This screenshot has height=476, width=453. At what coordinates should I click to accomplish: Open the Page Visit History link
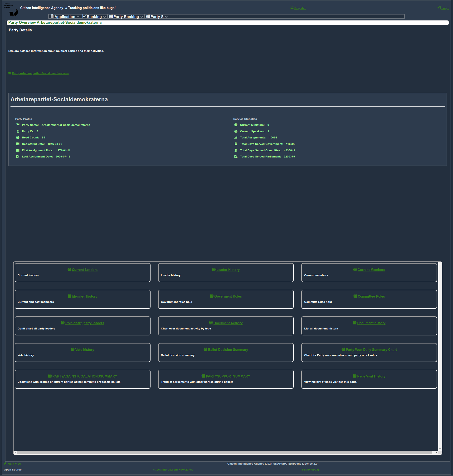371,376
